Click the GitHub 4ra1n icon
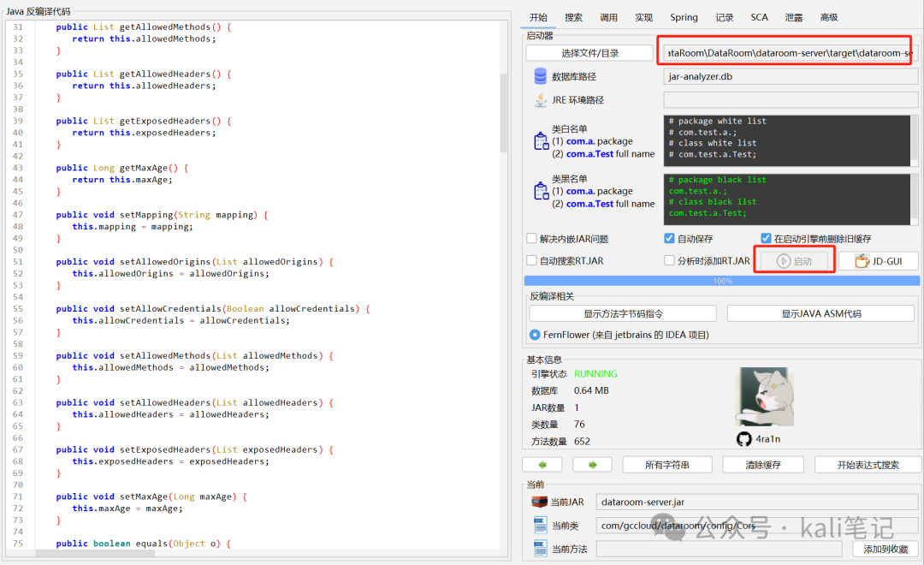This screenshot has height=565, width=924. (744, 439)
